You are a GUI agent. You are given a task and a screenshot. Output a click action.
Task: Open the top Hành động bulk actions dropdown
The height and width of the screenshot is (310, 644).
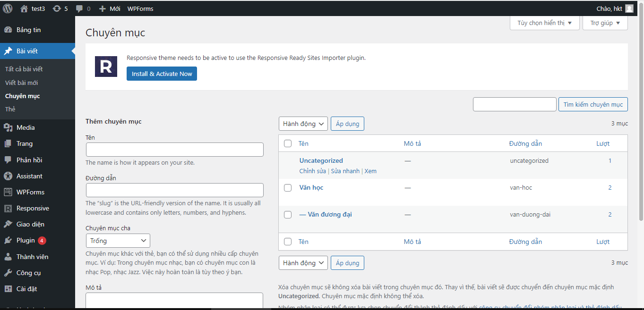303,124
